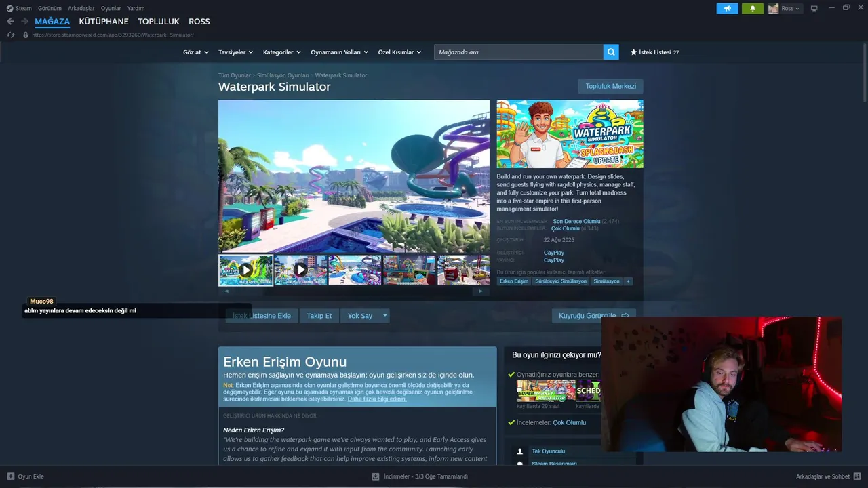Expand the Özel Kısımlar dropdown
This screenshot has height=488, width=868.
pyautogui.click(x=399, y=52)
